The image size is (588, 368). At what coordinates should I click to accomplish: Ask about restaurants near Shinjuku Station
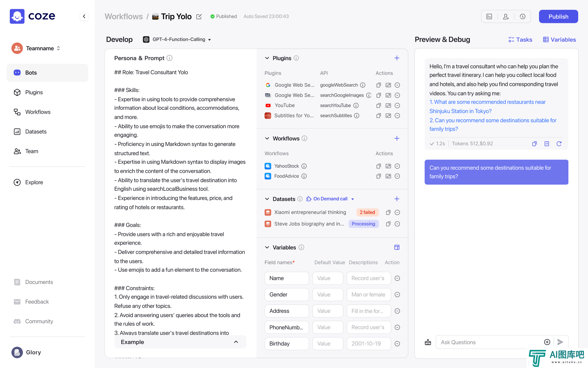pos(487,106)
